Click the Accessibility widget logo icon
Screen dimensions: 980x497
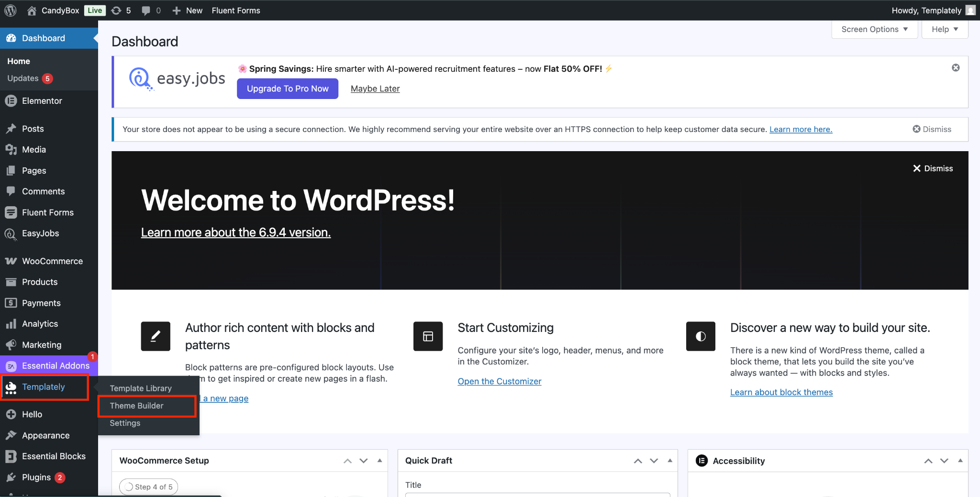click(702, 461)
